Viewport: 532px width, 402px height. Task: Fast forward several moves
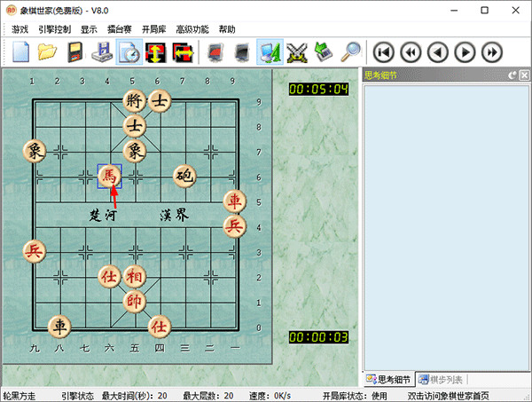click(x=491, y=52)
